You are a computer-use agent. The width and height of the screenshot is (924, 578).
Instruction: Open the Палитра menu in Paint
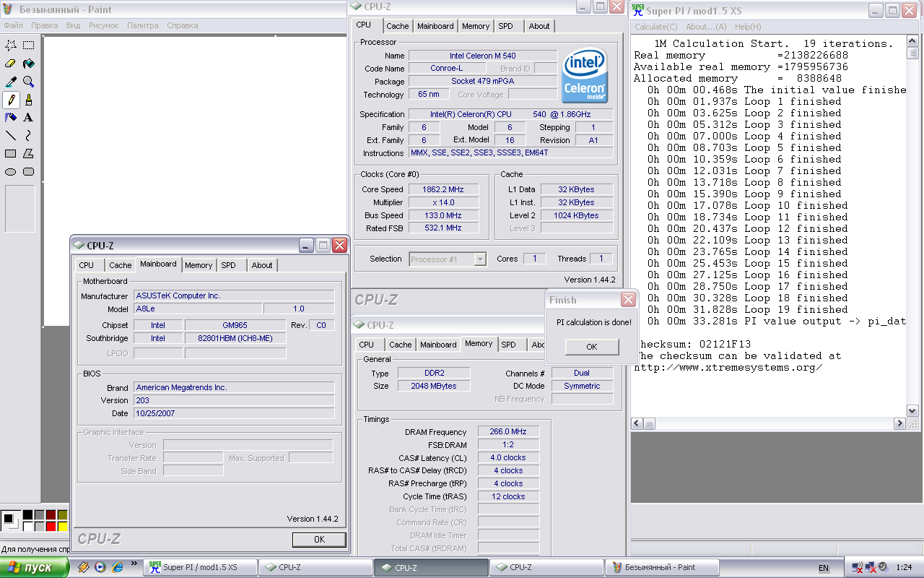click(x=143, y=25)
